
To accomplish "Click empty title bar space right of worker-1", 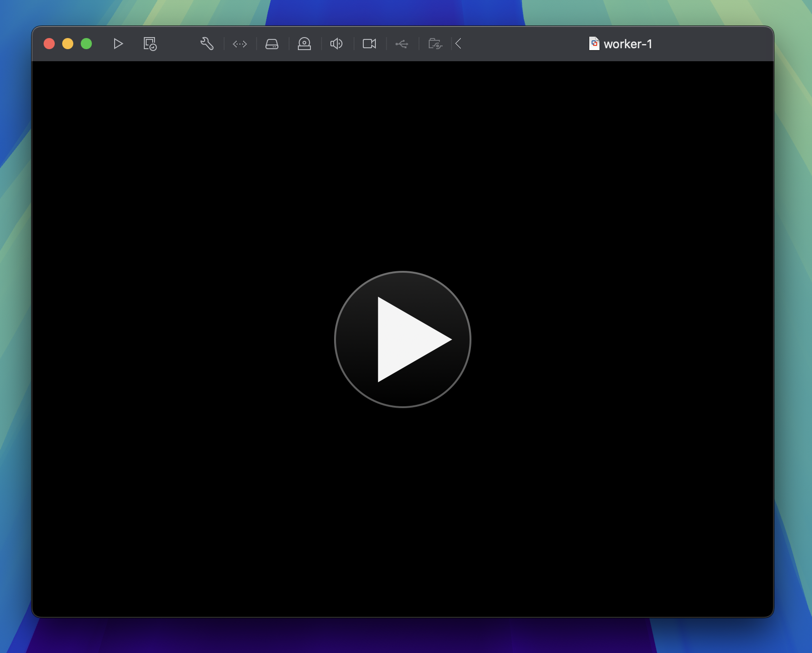I will tap(715, 44).
